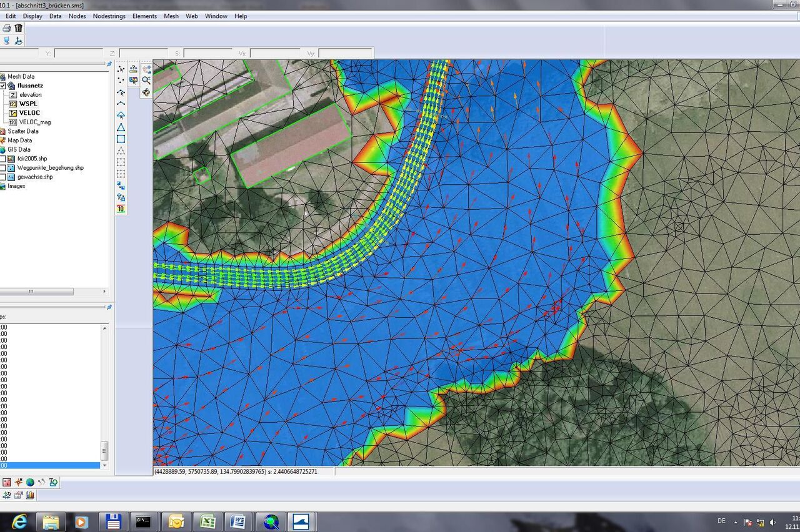The image size is (800, 532).
Task: Activate the Zoom magnifier tool
Action: click(146, 80)
